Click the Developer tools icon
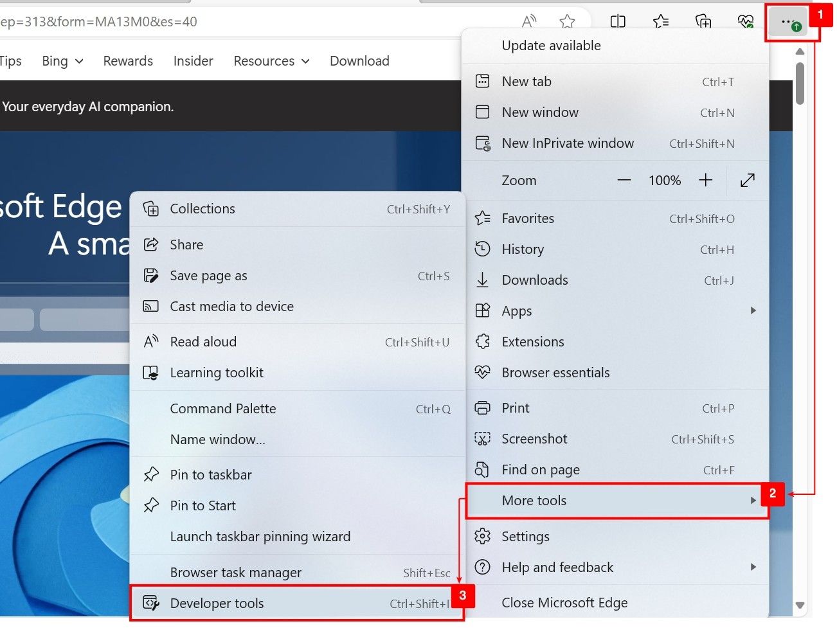Screen dimensions: 837x644 tap(150, 604)
